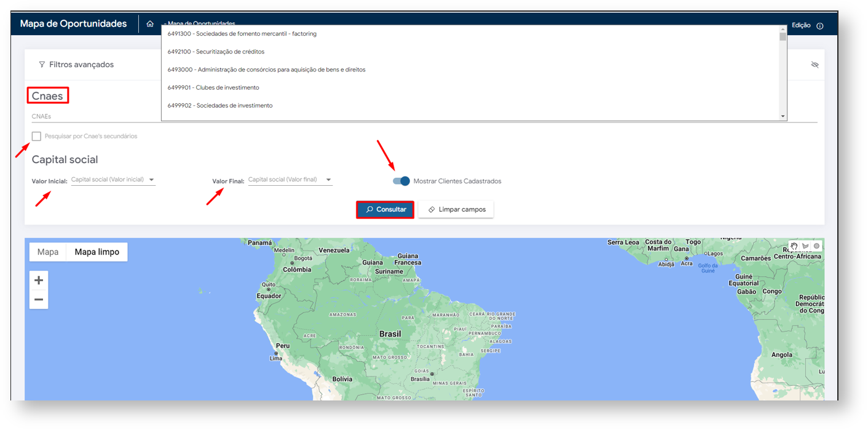The width and height of the screenshot is (868, 430).
Task: Click the funnel icon beside Filtros avançados
Action: (x=42, y=65)
